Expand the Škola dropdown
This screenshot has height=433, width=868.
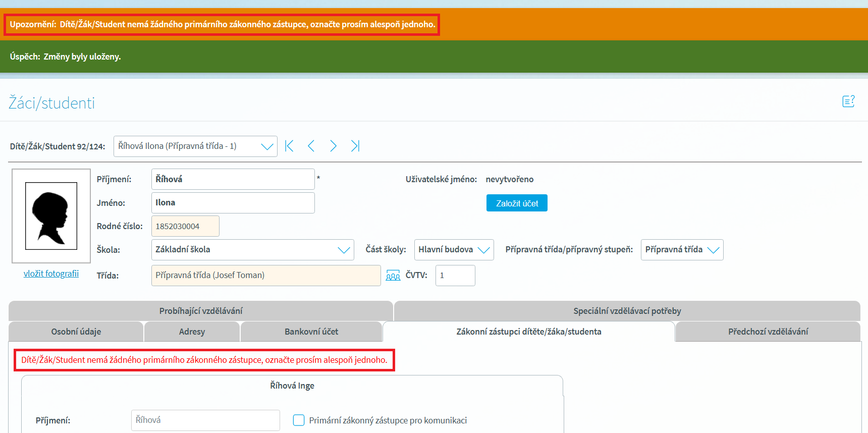[x=252, y=250]
